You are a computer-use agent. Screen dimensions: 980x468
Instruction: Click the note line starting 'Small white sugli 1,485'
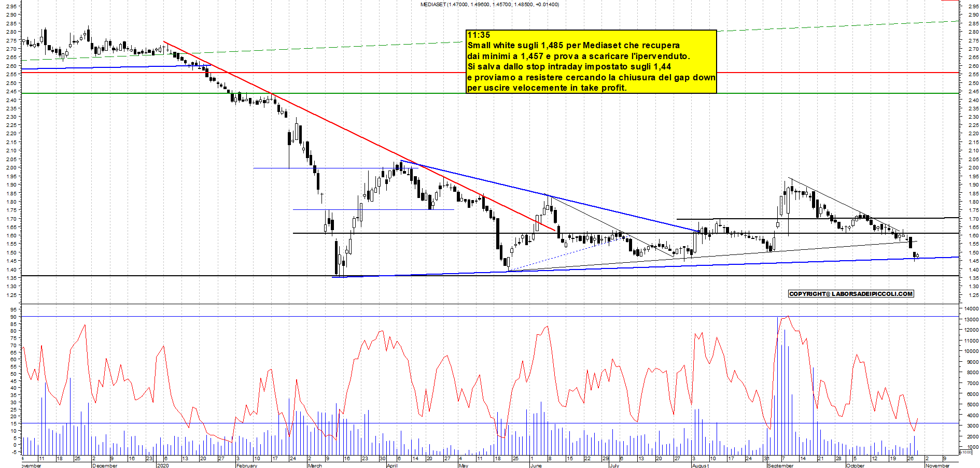[x=573, y=46]
